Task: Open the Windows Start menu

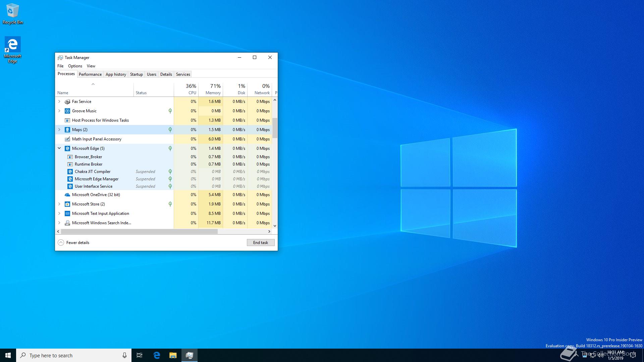Action: (8, 355)
